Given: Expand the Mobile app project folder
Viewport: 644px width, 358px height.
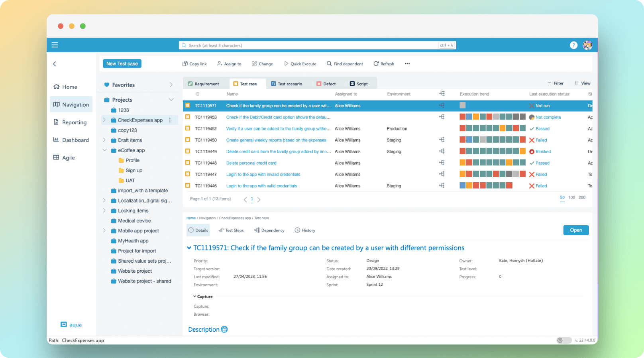Looking at the screenshot, I should [104, 231].
